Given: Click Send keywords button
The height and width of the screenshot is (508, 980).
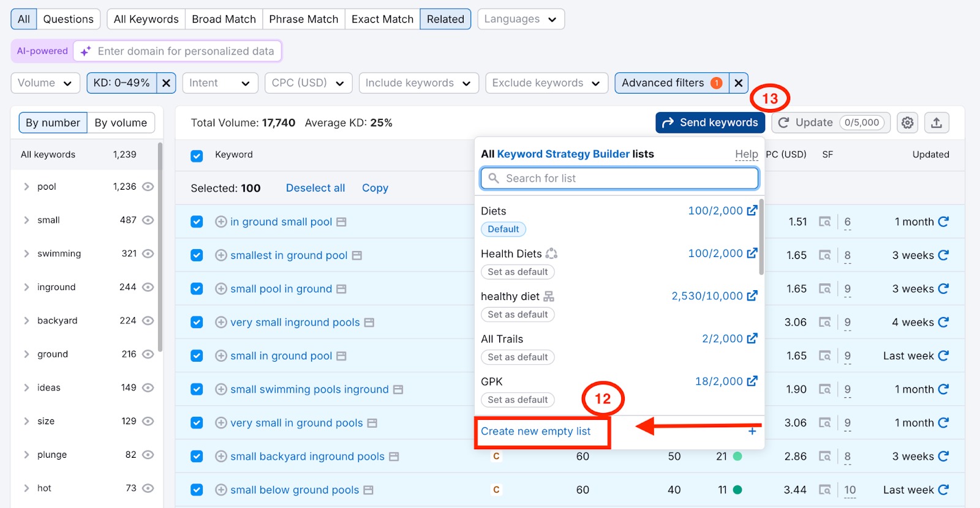Looking at the screenshot, I should [710, 122].
